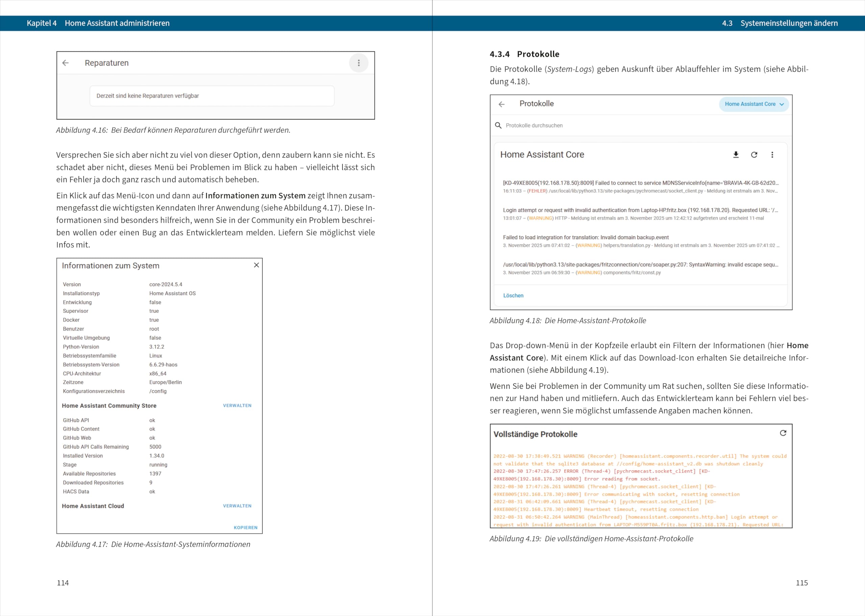Click page number 115

coord(801,583)
